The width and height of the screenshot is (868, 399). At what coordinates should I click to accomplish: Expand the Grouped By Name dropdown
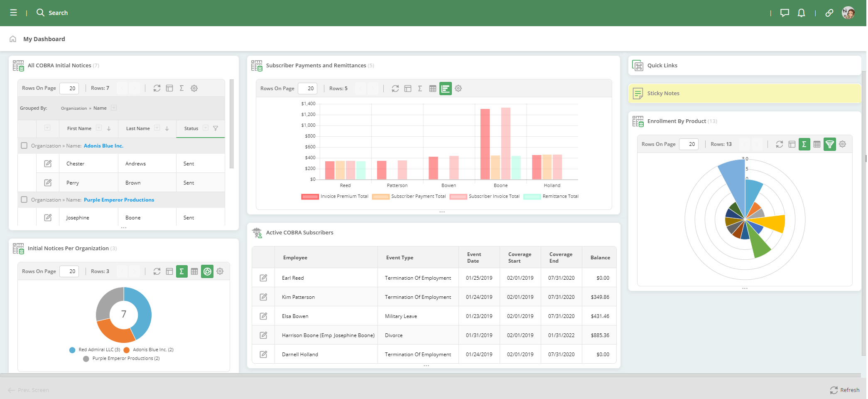[114, 108]
